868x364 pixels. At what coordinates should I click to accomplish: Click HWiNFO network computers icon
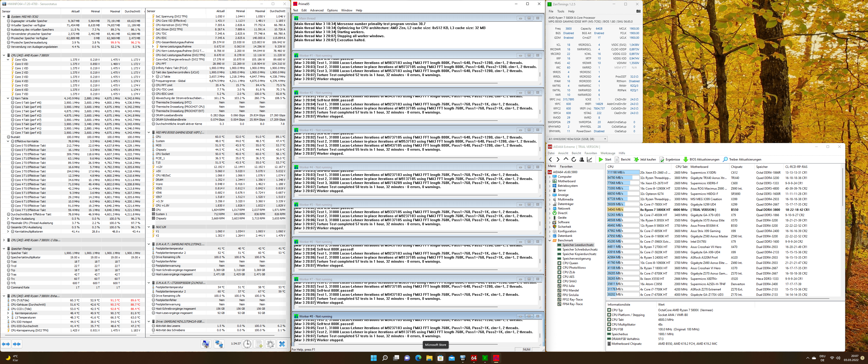click(219, 344)
